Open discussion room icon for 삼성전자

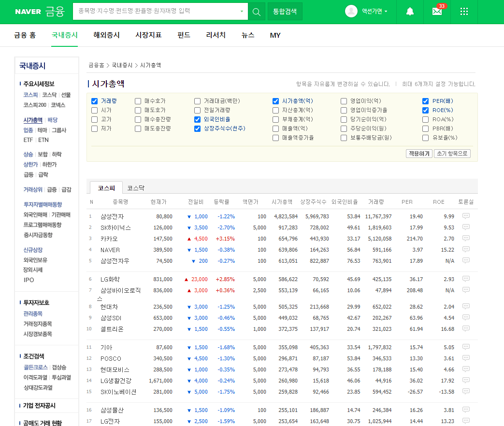click(466, 216)
